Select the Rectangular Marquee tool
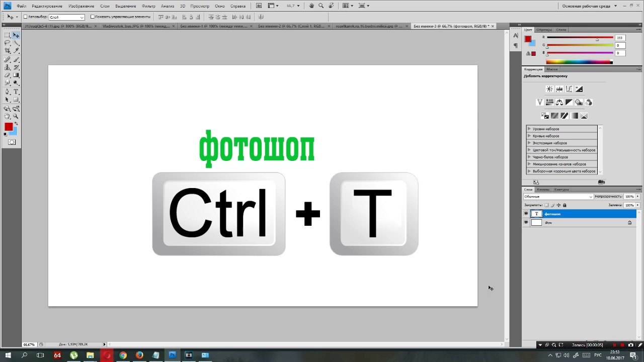This screenshot has width=644, height=362. click(8, 35)
